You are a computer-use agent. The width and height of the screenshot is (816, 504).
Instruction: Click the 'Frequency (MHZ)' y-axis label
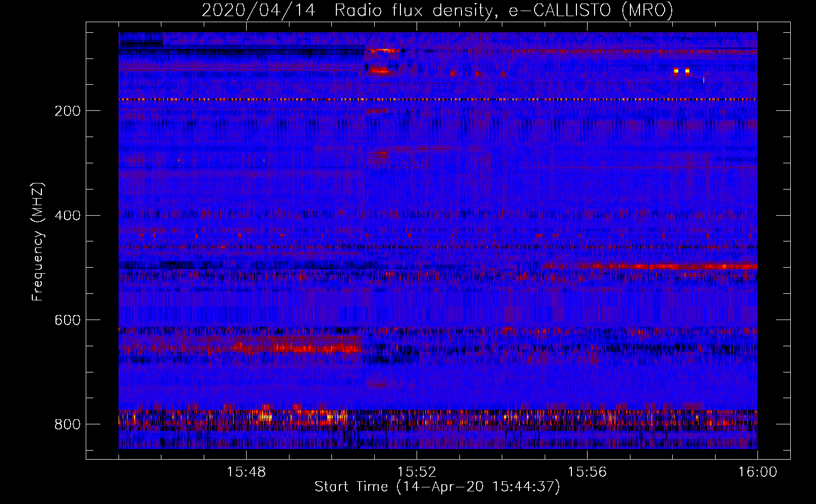point(38,241)
